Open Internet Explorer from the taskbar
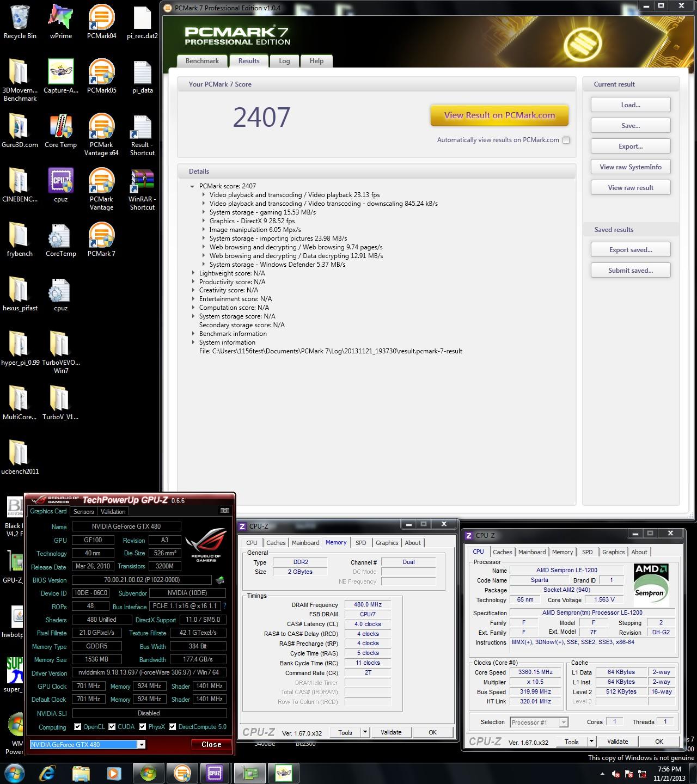Image resolution: width=697 pixels, height=784 pixels. tap(48, 772)
